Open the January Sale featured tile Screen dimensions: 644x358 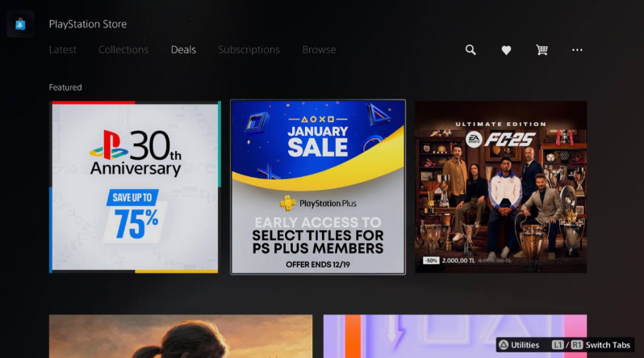(318, 187)
